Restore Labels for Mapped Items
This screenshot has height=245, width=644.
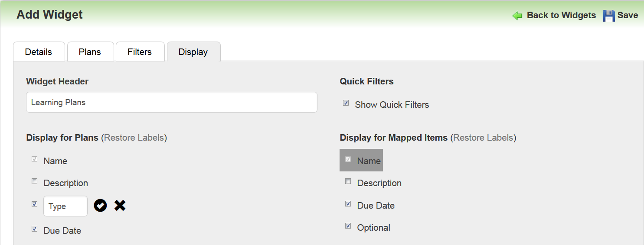coord(483,138)
